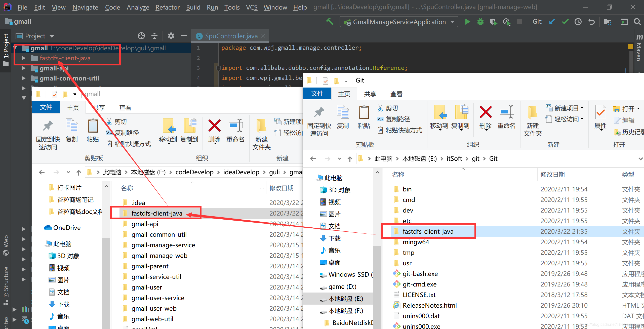Switch to View tab in gmall explorer
Screen dimensions: 644x329
125,108
